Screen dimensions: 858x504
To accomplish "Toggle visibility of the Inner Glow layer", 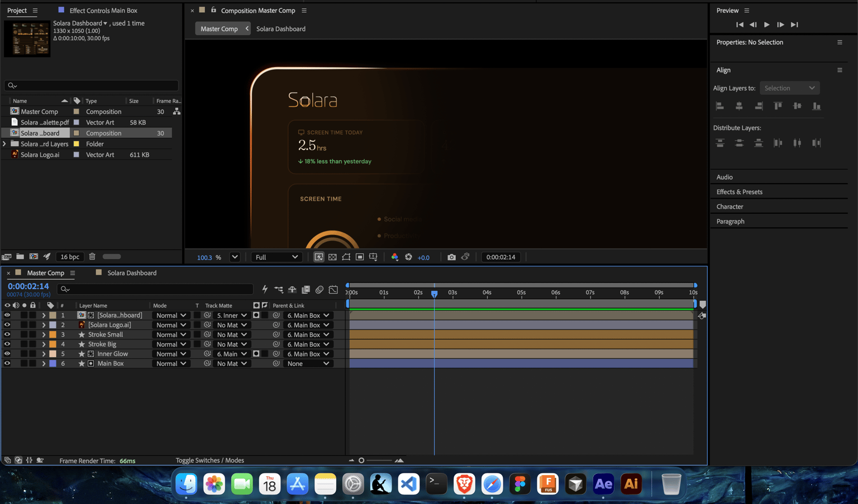I will (7, 354).
